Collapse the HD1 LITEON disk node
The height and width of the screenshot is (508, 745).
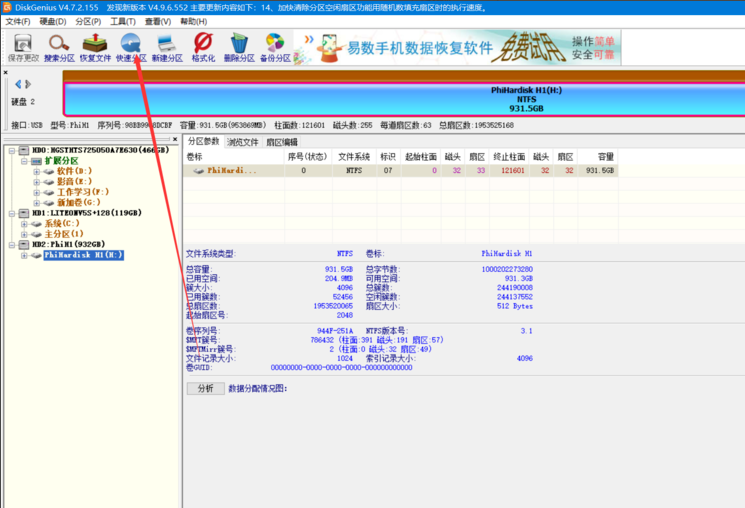(12, 213)
